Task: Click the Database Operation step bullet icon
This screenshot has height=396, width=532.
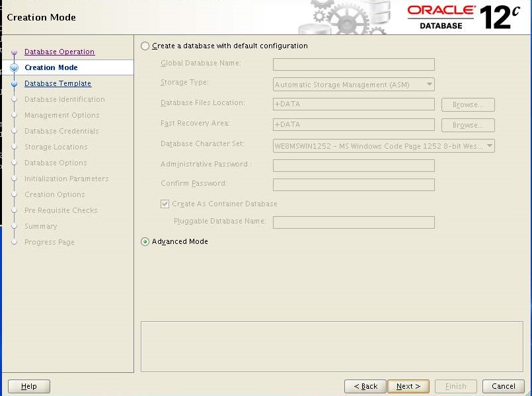Action: (15, 52)
